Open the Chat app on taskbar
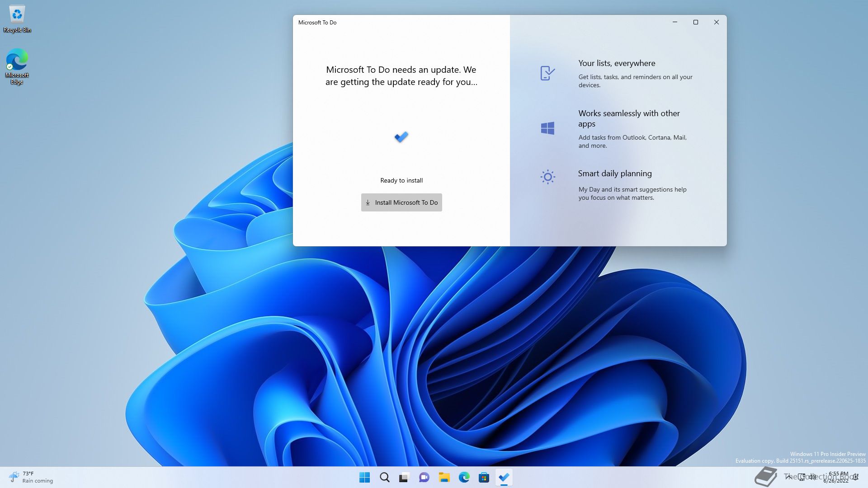The image size is (868, 488). 424,477
